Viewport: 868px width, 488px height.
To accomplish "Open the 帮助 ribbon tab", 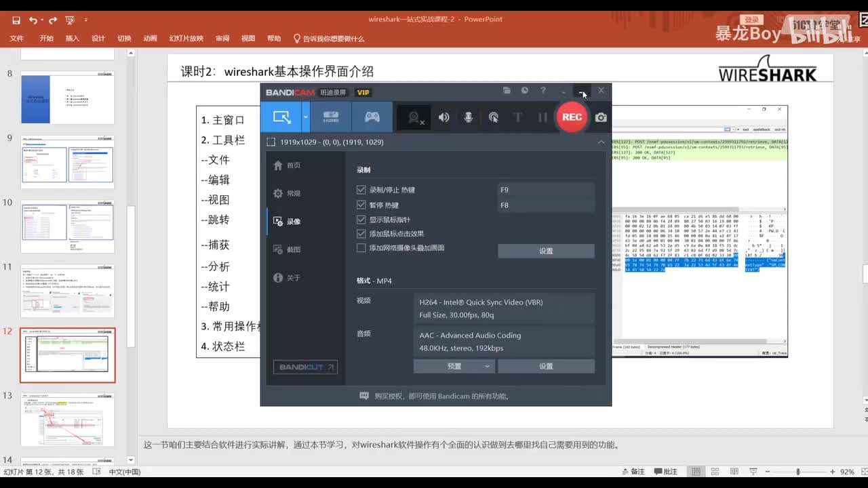I will pyautogui.click(x=274, y=39).
